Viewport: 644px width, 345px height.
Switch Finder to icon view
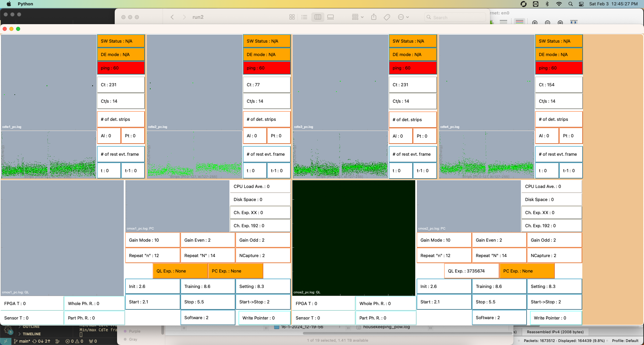point(292,17)
